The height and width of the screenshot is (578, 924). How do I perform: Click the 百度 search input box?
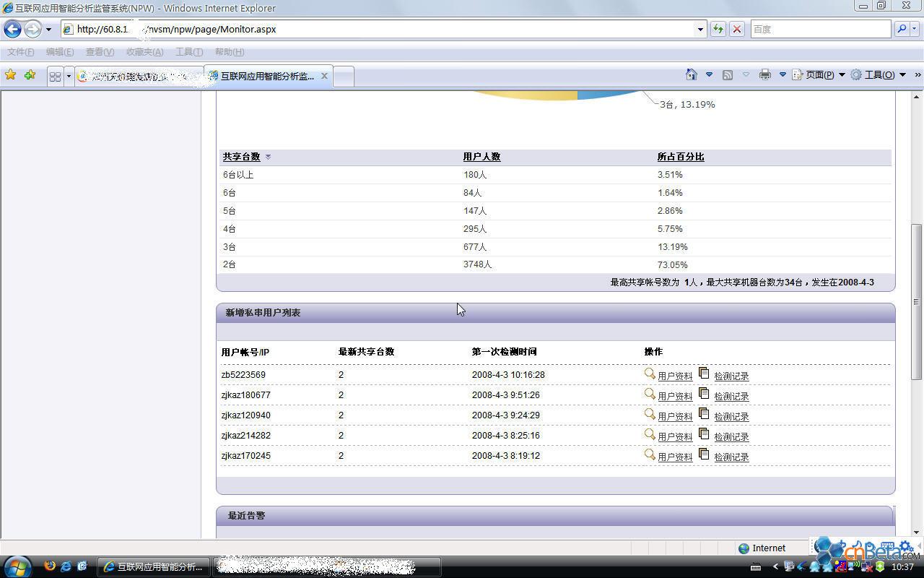pos(820,29)
